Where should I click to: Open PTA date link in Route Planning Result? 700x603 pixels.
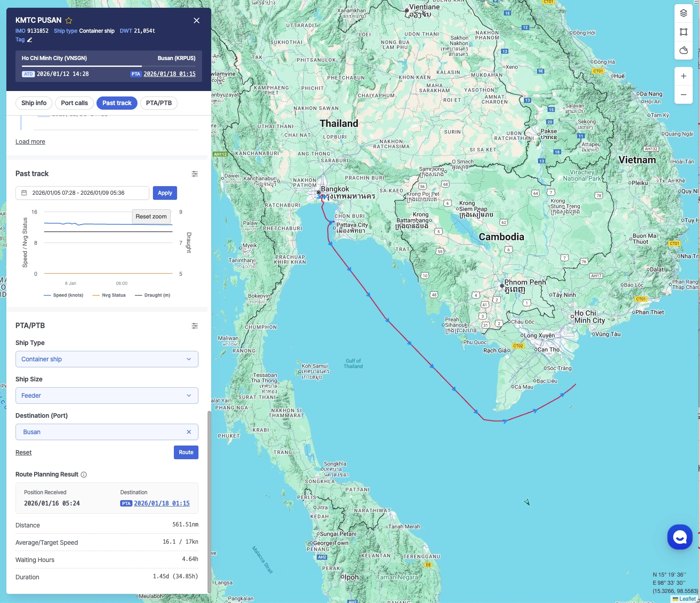click(162, 503)
